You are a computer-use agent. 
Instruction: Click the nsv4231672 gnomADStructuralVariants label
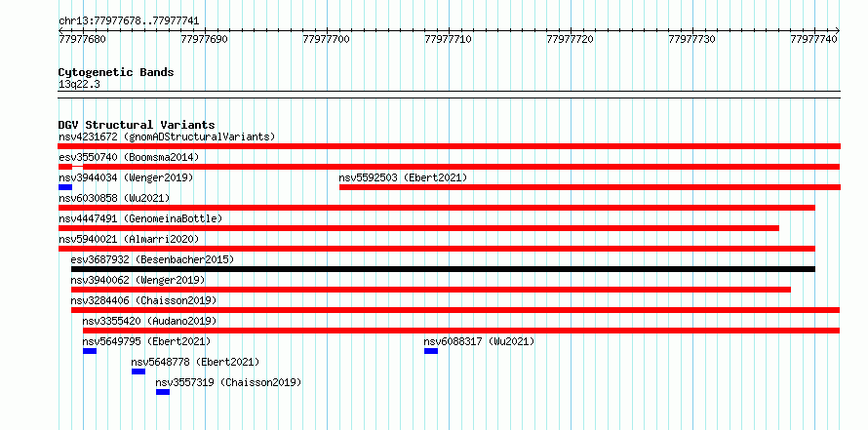click(167, 137)
